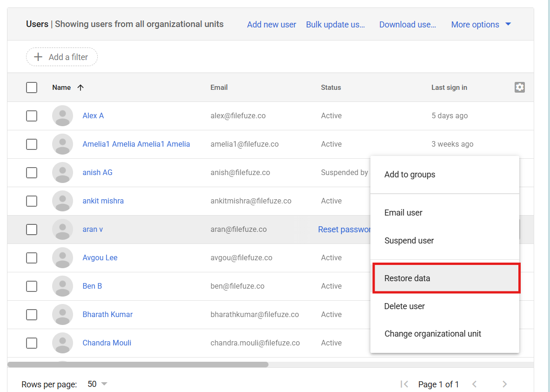Check the box for Ben B
The width and height of the screenshot is (550, 392).
pyautogui.click(x=32, y=286)
